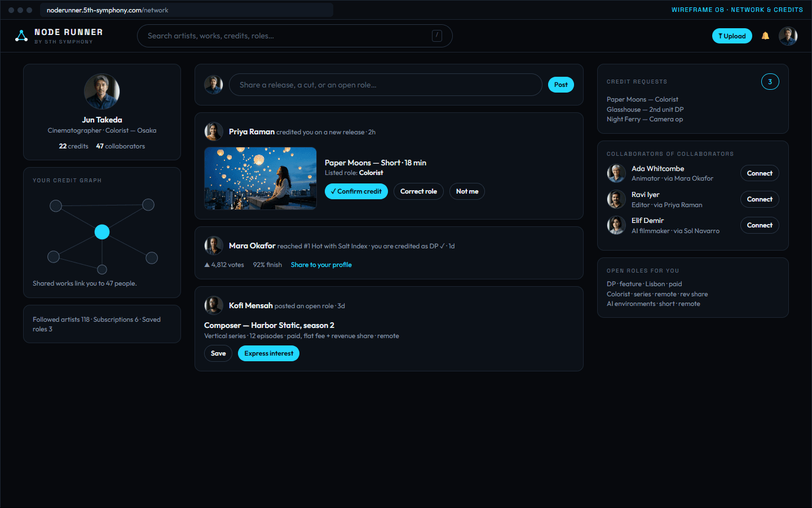Screen dimensions: 812x508
Task: Confirm the Paper Moons credit
Action: point(356,191)
